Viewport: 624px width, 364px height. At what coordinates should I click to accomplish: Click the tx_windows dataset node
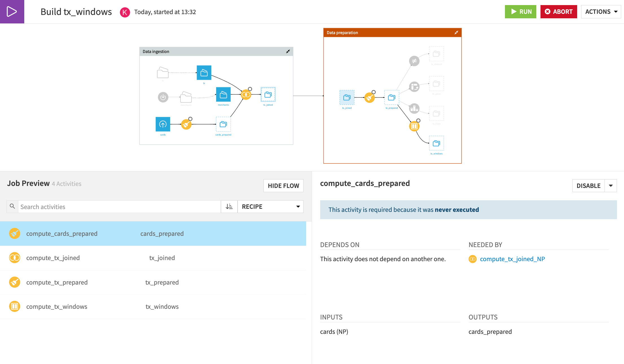tap(436, 143)
